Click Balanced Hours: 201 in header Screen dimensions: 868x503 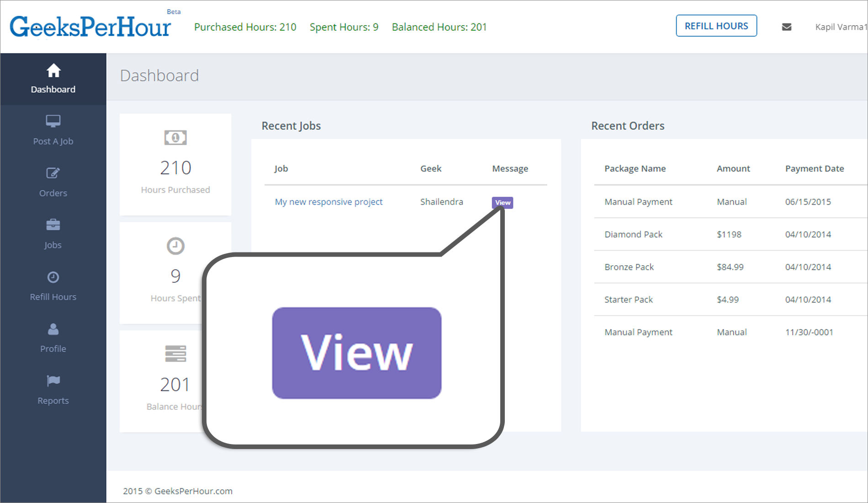click(x=439, y=27)
